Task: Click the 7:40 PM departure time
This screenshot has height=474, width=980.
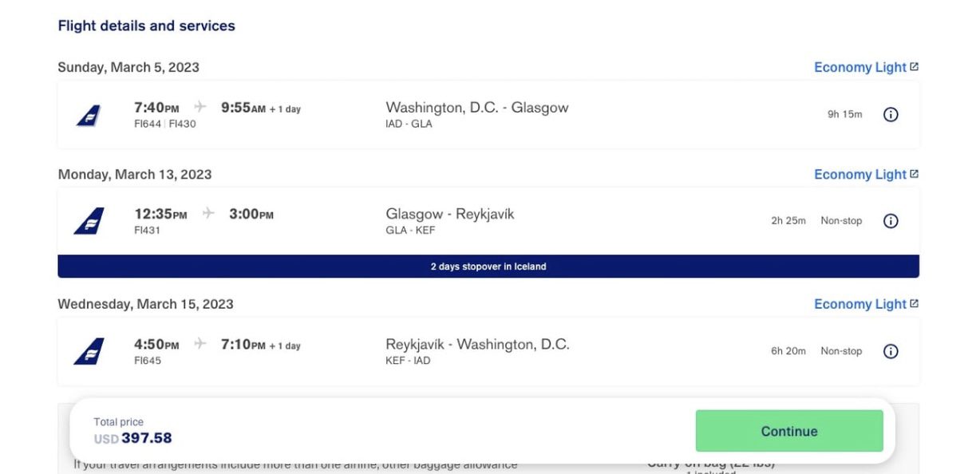Action: (156, 108)
